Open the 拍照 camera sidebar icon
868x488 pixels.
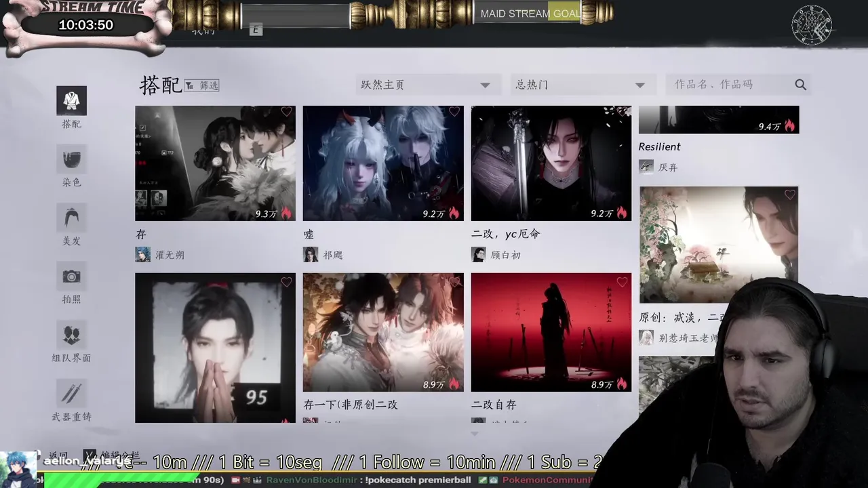point(71,276)
